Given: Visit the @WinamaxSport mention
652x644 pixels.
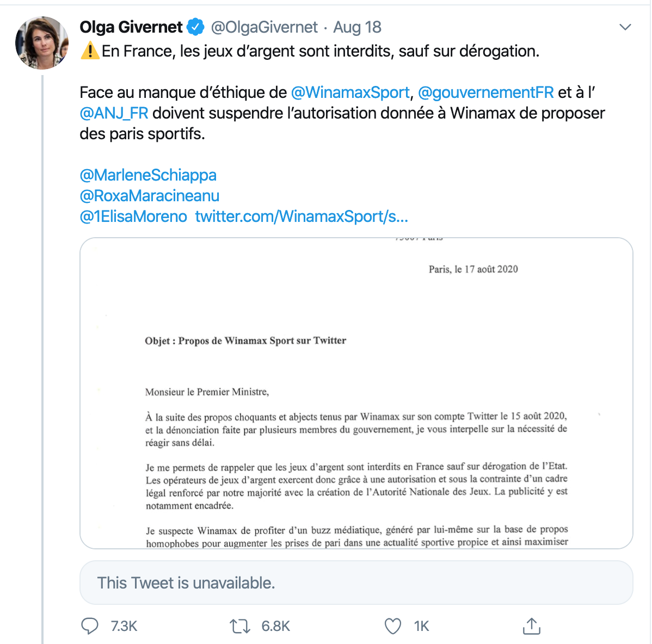Looking at the screenshot, I should [x=350, y=92].
